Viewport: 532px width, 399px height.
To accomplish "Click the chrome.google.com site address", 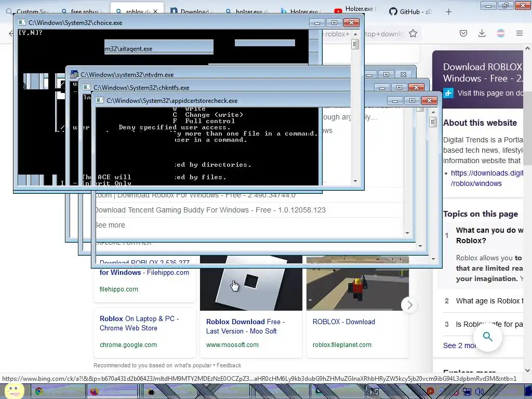I will point(128,345).
